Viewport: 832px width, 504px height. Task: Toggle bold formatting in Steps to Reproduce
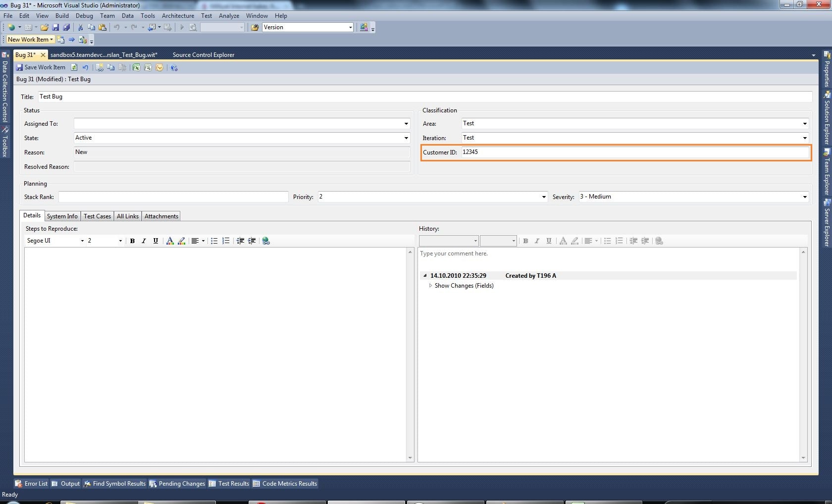point(132,241)
